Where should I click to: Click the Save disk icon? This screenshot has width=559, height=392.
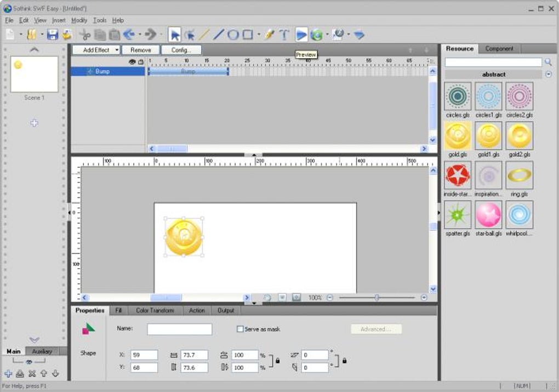[x=52, y=35]
